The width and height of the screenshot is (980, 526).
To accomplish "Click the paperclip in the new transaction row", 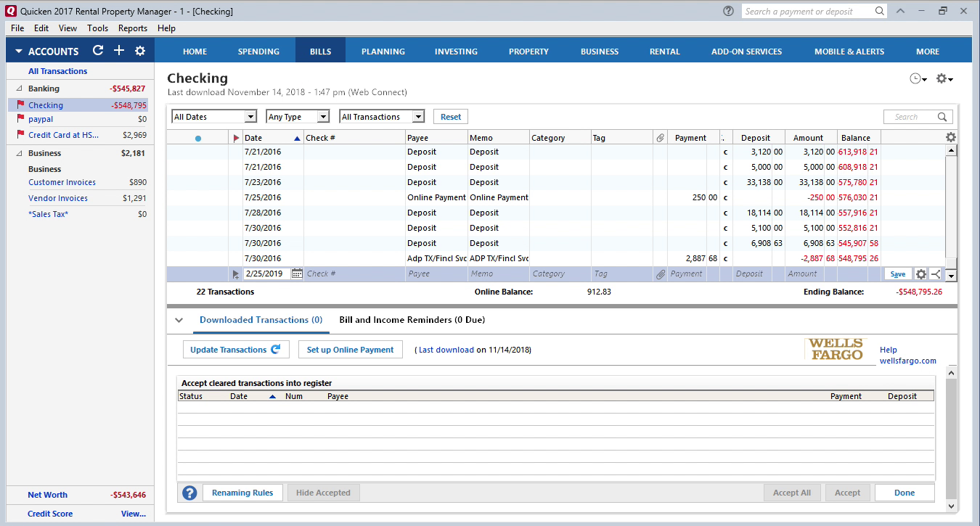I will 660,274.
